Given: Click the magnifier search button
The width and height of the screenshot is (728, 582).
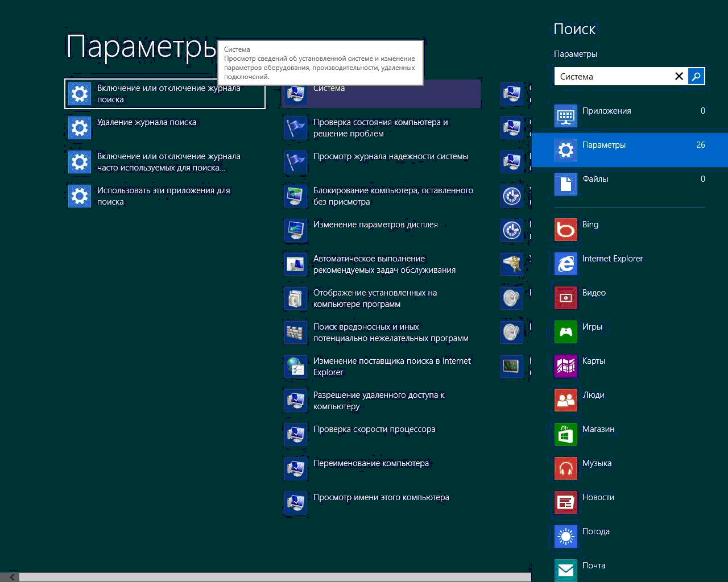Looking at the screenshot, I should 696,76.
